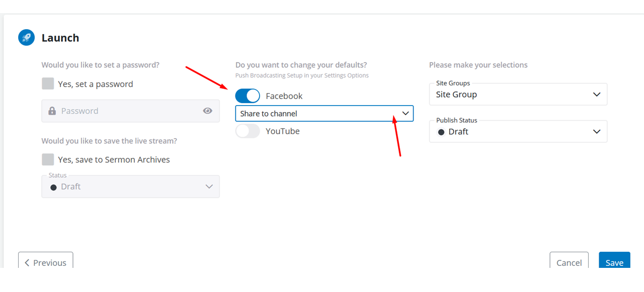The height and width of the screenshot is (292, 644).
Task: Click the left chevron on Previous button
Action: click(27, 263)
